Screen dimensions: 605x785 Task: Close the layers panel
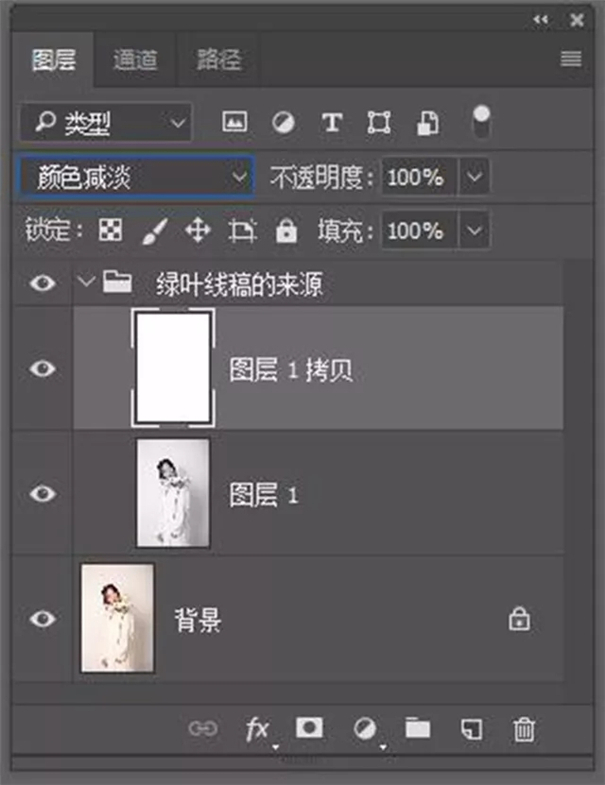click(577, 20)
